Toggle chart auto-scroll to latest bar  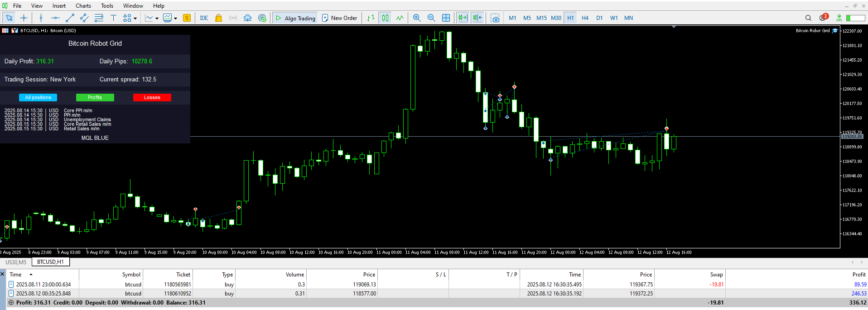(463, 18)
